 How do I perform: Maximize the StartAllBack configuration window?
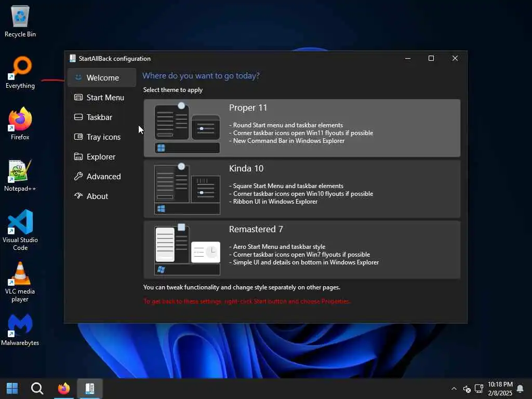coord(431,58)
